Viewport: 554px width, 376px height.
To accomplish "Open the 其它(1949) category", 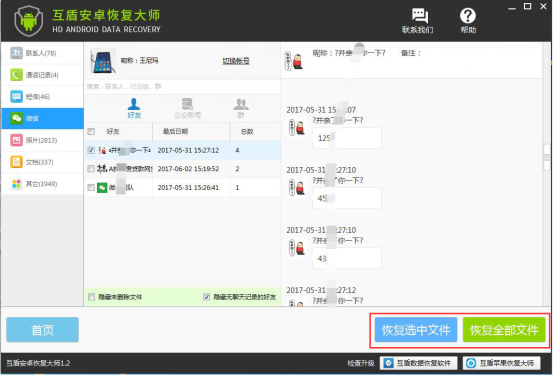I will click(x=42, y=184).
